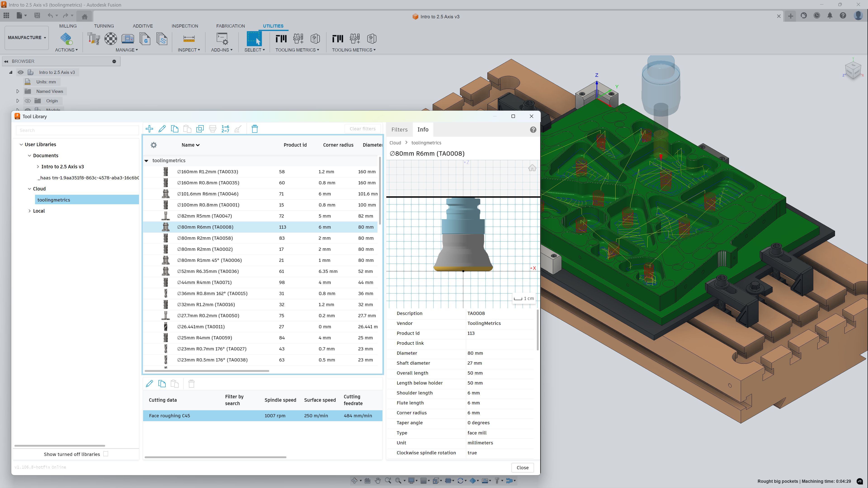This screenshot has height=488, width=868.
Task: Expand the Local libraries tree node
Action: (30, 211)
